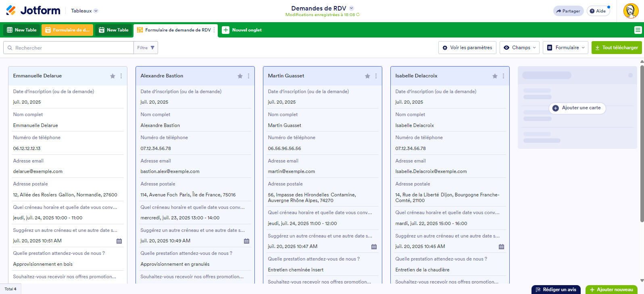This screenshot has height=294, width=644.
Task: Click the search magnifier icon
Action: (x=10, y=48)
